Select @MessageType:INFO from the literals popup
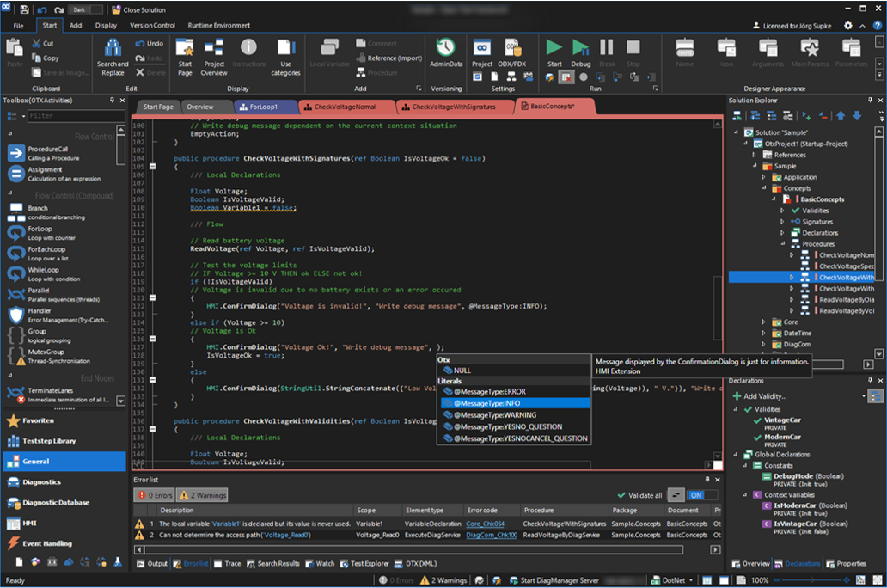This screenshot has width=887, height=588. point(490,402)
